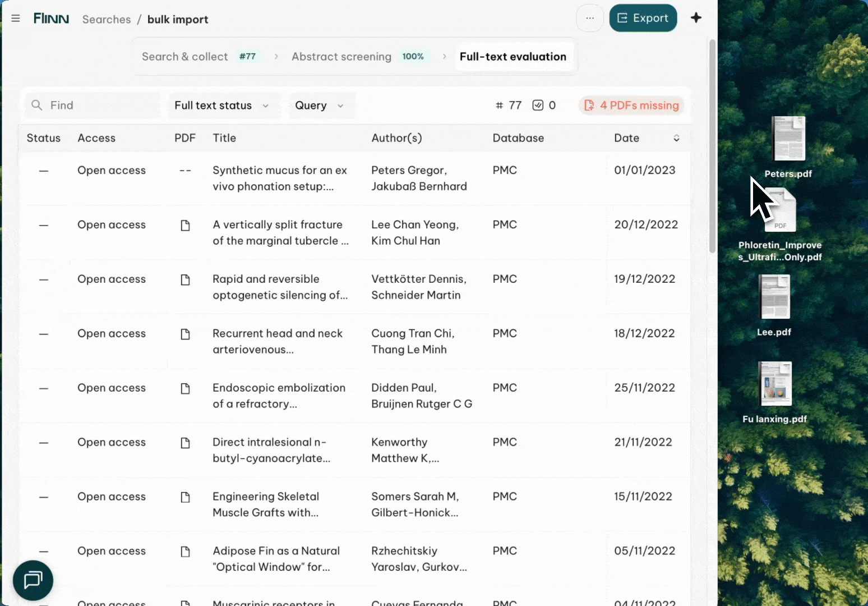The image size is (868, 606).
Task: Click the selected items checkbox counter
Action: (543, 105)
